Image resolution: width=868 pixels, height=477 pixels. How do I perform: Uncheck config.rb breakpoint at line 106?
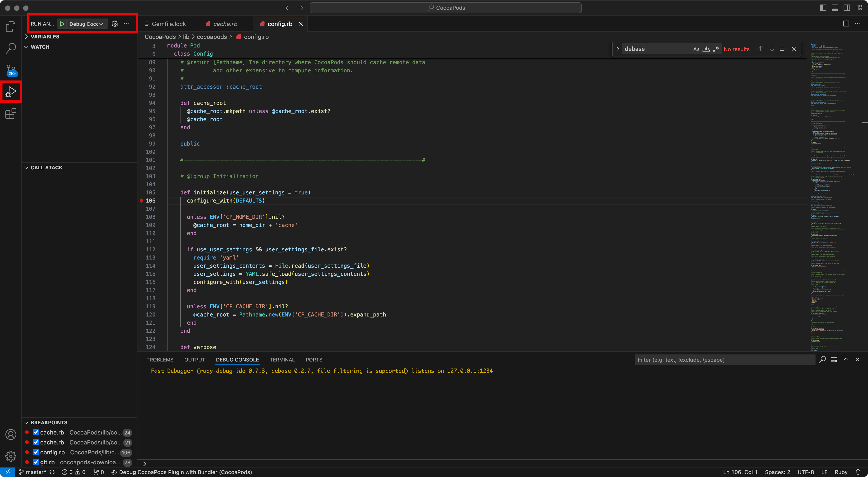[x=36, y=452]
